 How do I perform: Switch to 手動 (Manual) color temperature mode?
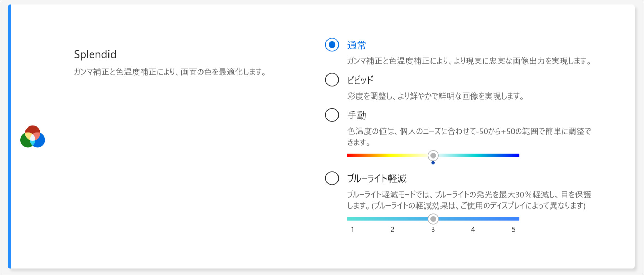332,115
